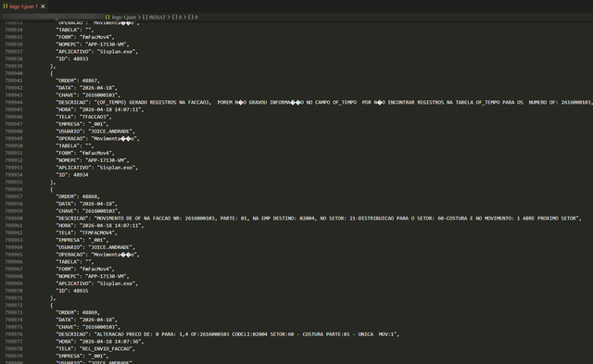Click line number 799940 in the gutter
Screen dimensions: 593x364
coord(14,73)
